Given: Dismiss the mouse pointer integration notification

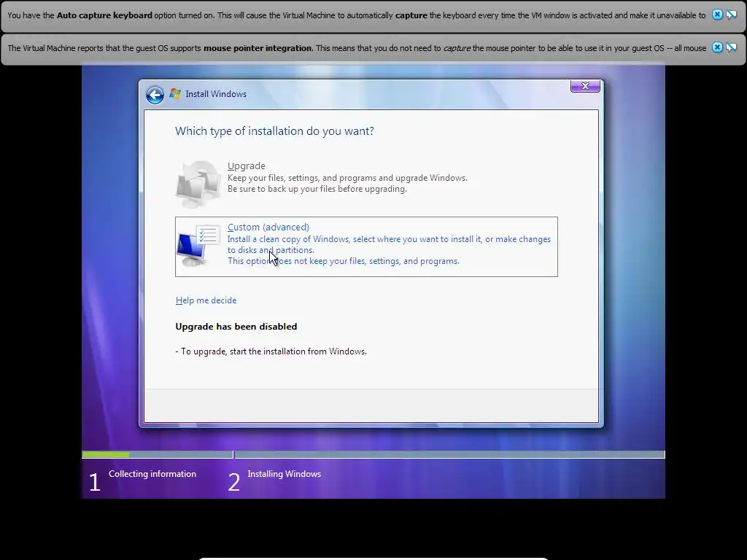Looking at the screenshot, I should click(x=717, y=47).
